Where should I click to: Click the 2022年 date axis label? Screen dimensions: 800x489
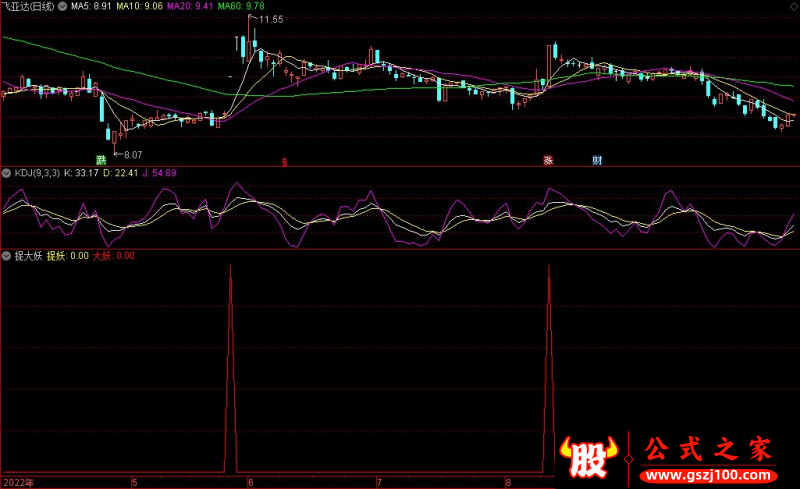coord(18,482)
